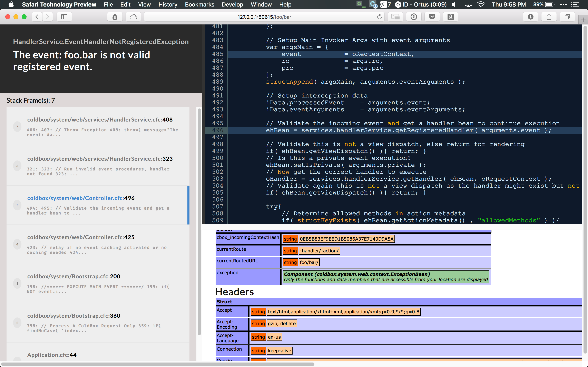The height and width of the screenshot is (367, 588).
Task: Select Bootstrap.cfc:200 stack frame
Action: click(x=74, y=276)
